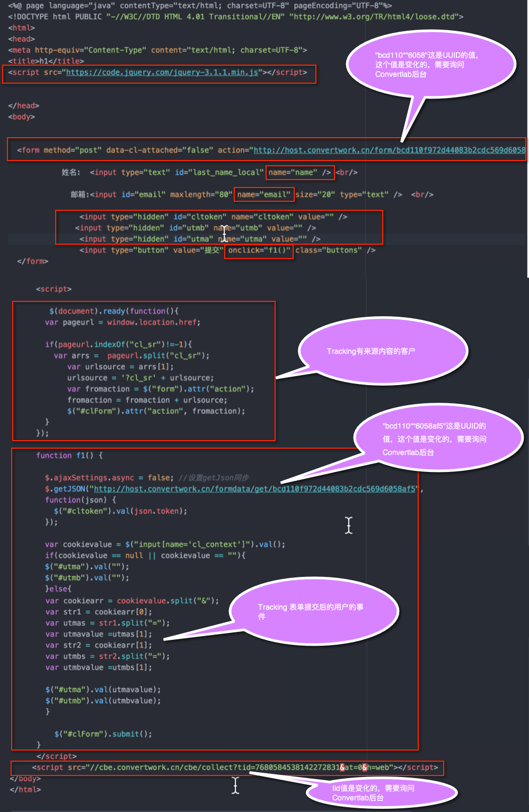
Task: Click the <title>h1</title> tag line
Action: click(x=46, y=61)
